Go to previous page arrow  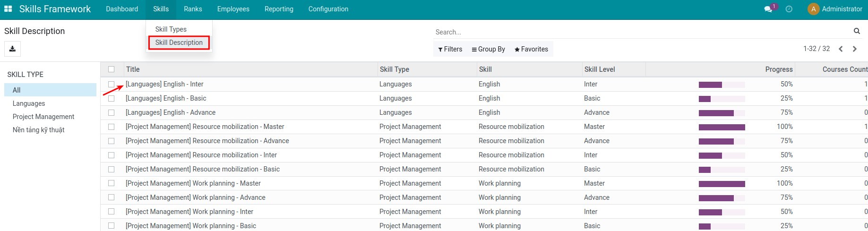click(841, 49)
